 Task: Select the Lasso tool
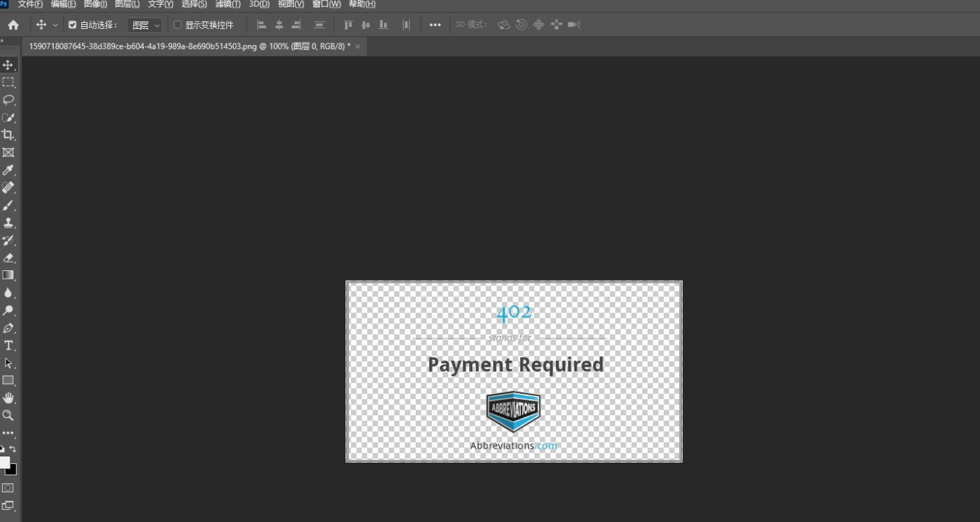[x=8, y=100]
